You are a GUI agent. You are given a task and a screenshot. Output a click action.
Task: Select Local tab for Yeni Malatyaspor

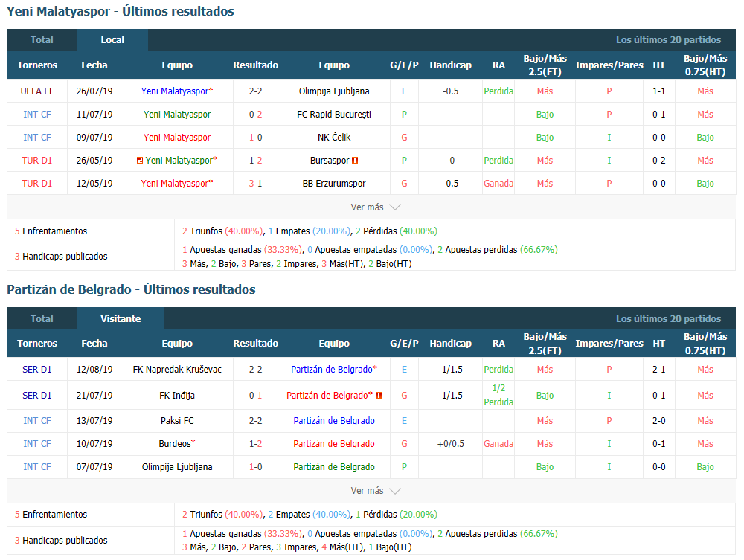click(112, 40)
